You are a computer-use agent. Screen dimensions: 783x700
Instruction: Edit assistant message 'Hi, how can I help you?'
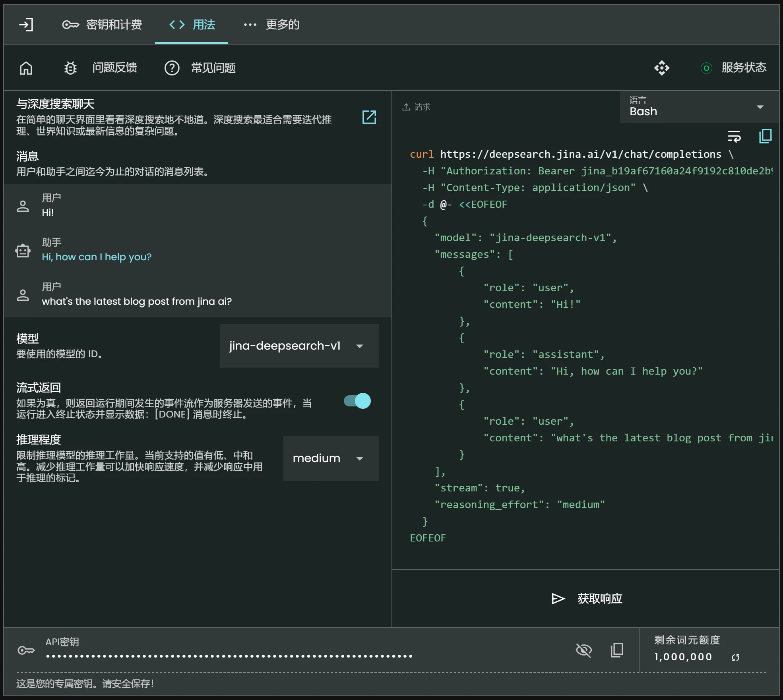click(97, 257)
